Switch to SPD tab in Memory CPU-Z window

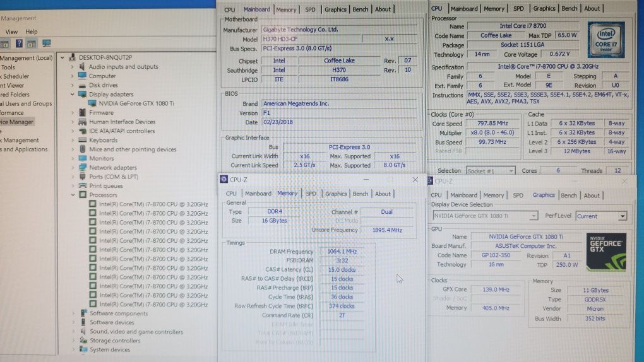[x=311, y=194]
